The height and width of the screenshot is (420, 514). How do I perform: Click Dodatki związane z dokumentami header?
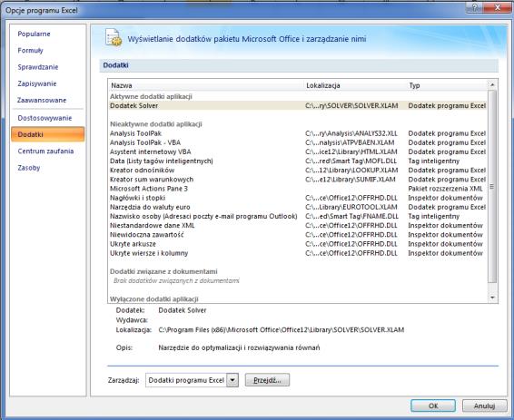[x=163, y=271]
